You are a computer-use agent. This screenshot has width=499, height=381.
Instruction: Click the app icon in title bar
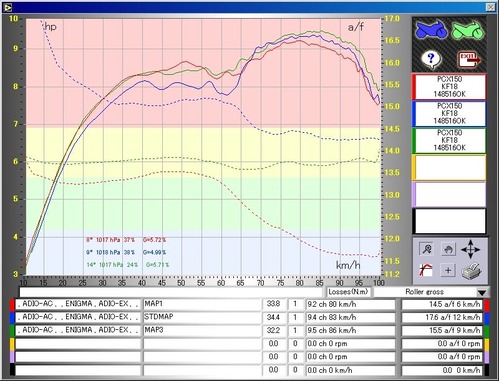point(7,7)
